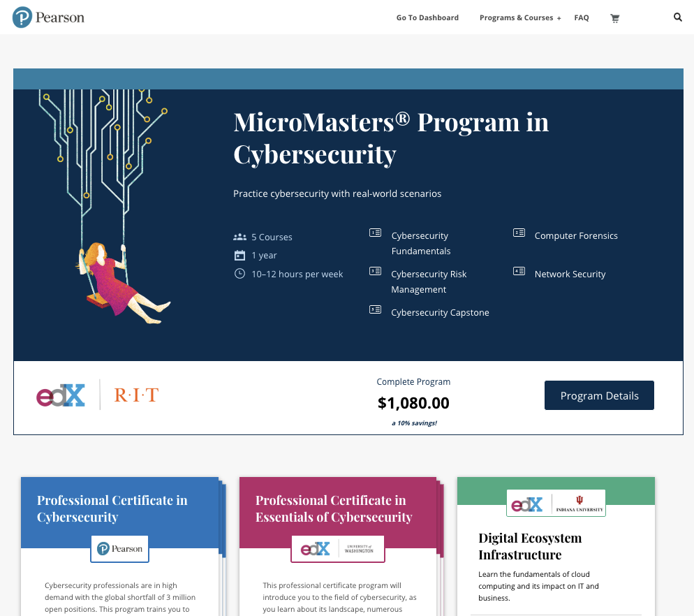694x616 pixels.
Task: Click the clock icon beside 10–12 hours
Action: (x=239, y=274)
